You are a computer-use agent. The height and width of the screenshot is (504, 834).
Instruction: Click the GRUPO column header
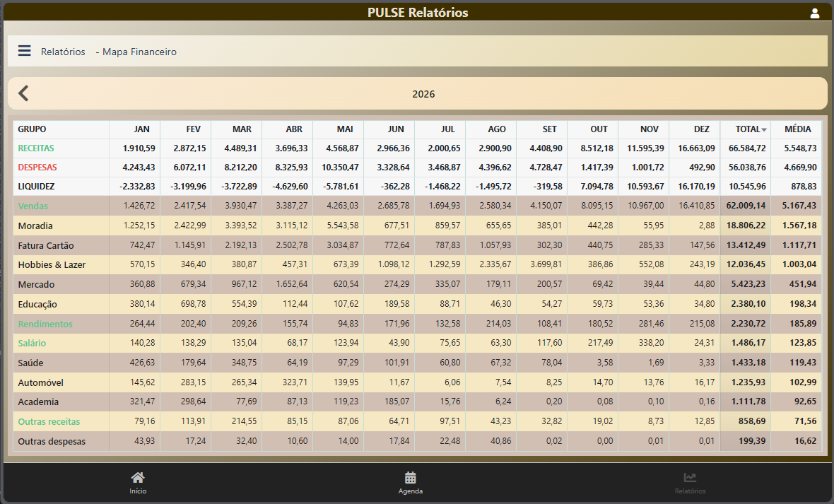[33, 129]
